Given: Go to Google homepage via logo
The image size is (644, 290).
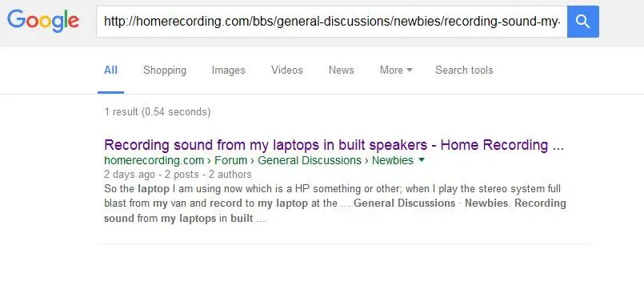Looking at the screenshot, I should (x=43, y=21).
